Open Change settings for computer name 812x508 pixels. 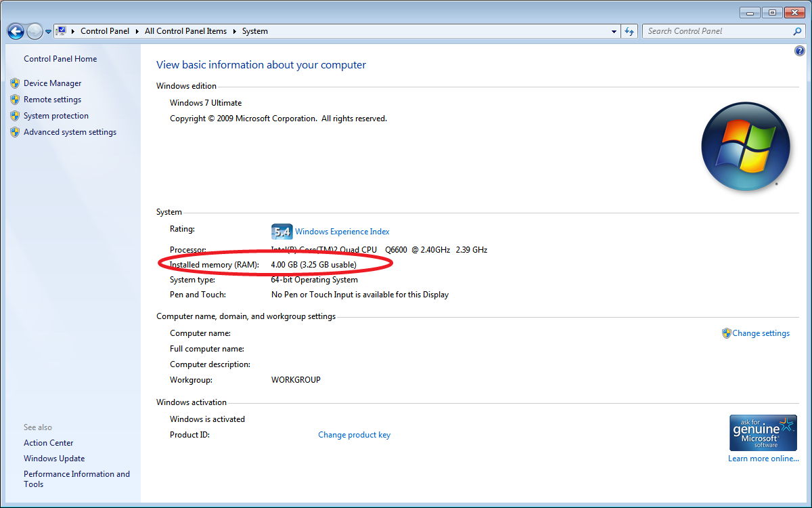coord(761,333)
